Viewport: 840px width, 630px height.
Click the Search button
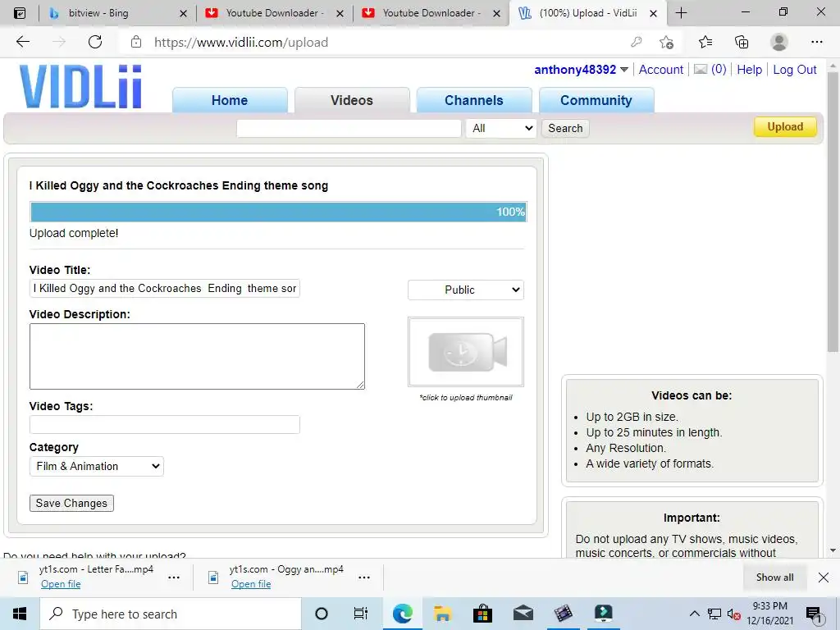pos(565,128)
